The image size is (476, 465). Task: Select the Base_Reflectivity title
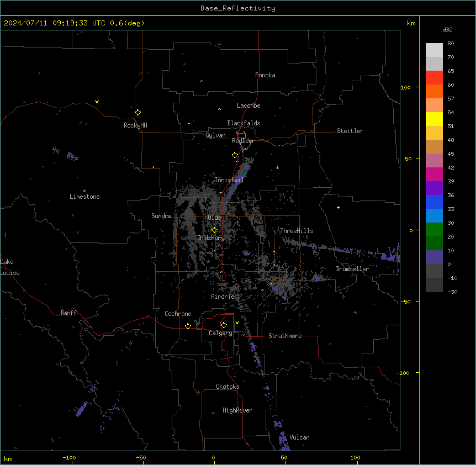coord(238,8)
